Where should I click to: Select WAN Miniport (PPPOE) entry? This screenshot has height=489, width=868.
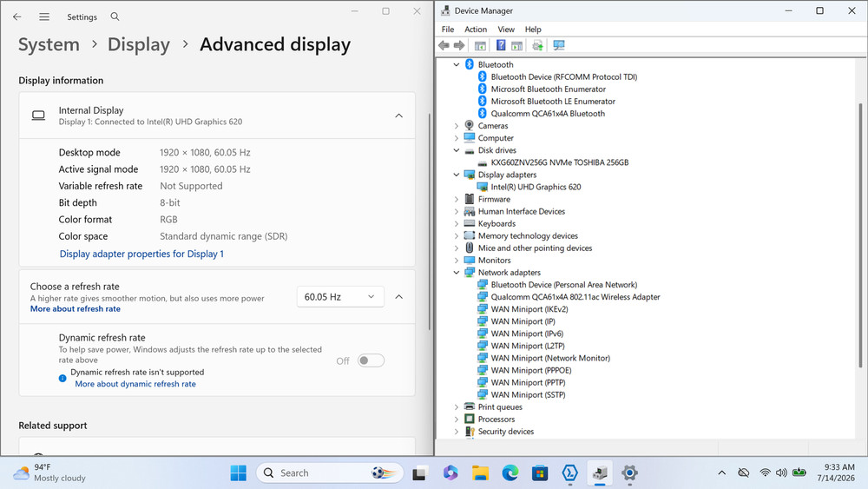(531, 371)
